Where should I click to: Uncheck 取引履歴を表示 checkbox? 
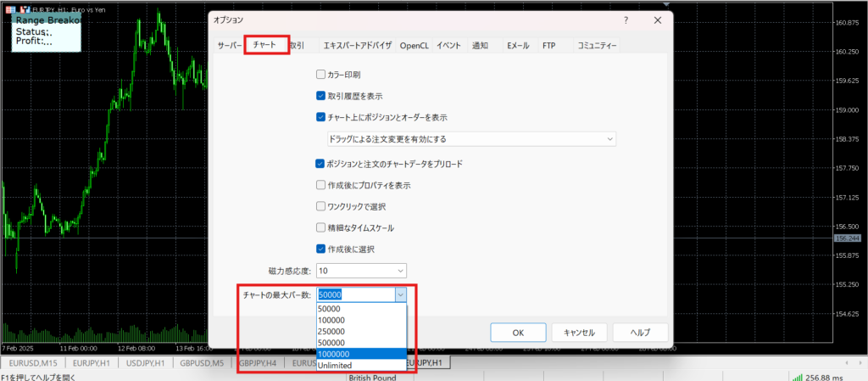tap(320, 96)
